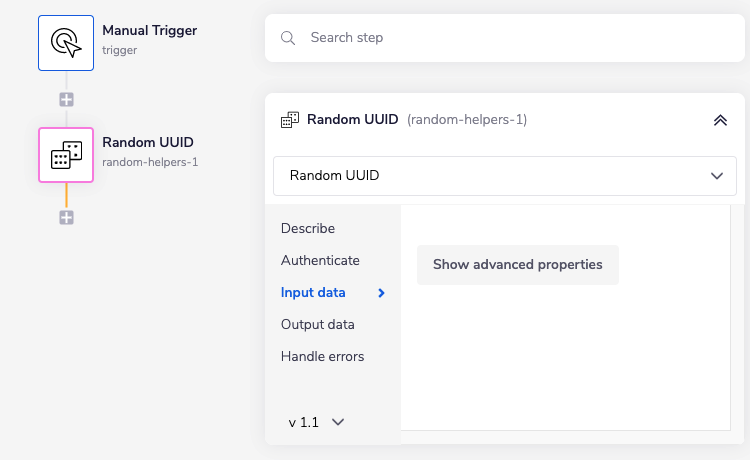The height and width of the screenshot is (460, 750).
Task: Select the Input data tab
Action: tap(313, 293)
